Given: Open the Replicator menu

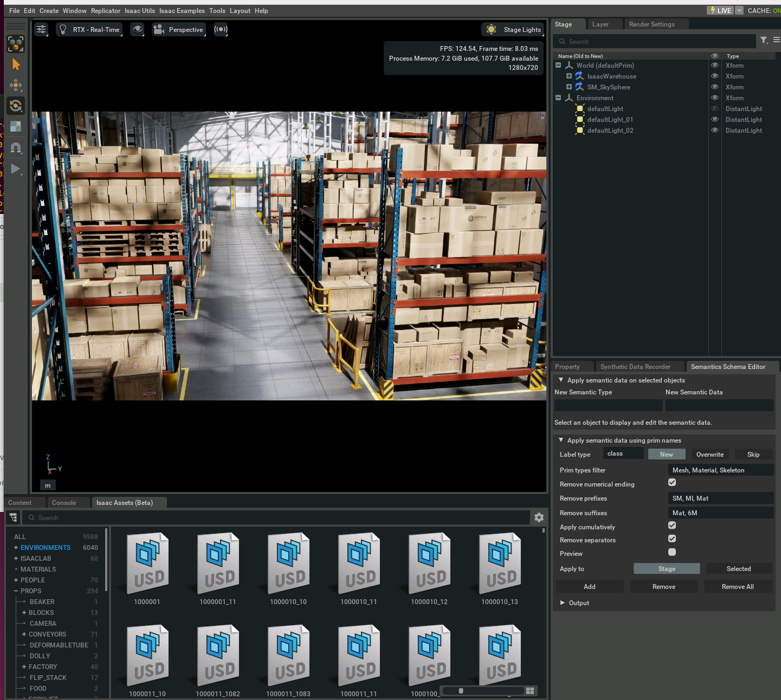Looking at the screenshot, I should [x=106, y=11].
